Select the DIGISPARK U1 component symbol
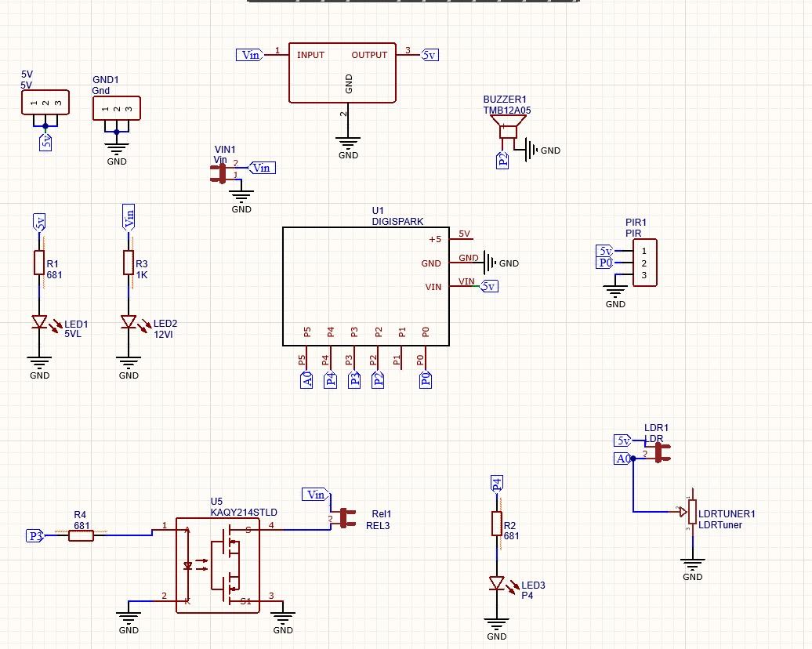812x649 pixels. (x=365, y=286)
